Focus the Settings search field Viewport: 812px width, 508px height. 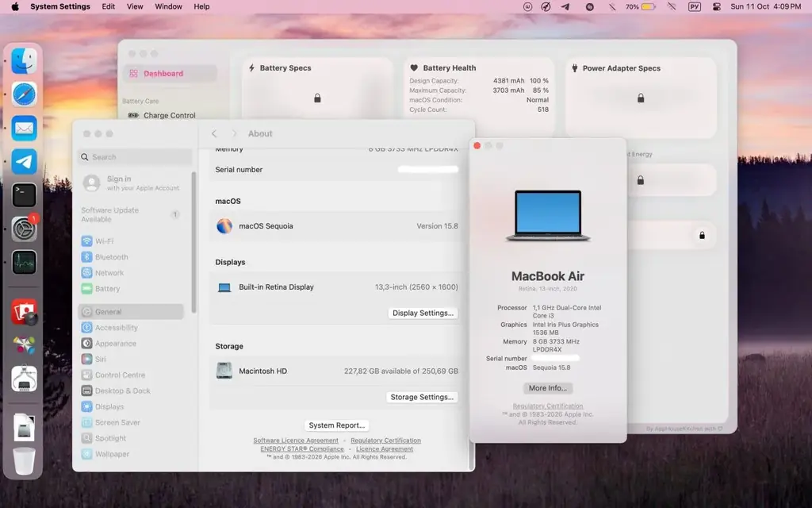[135, 157]
